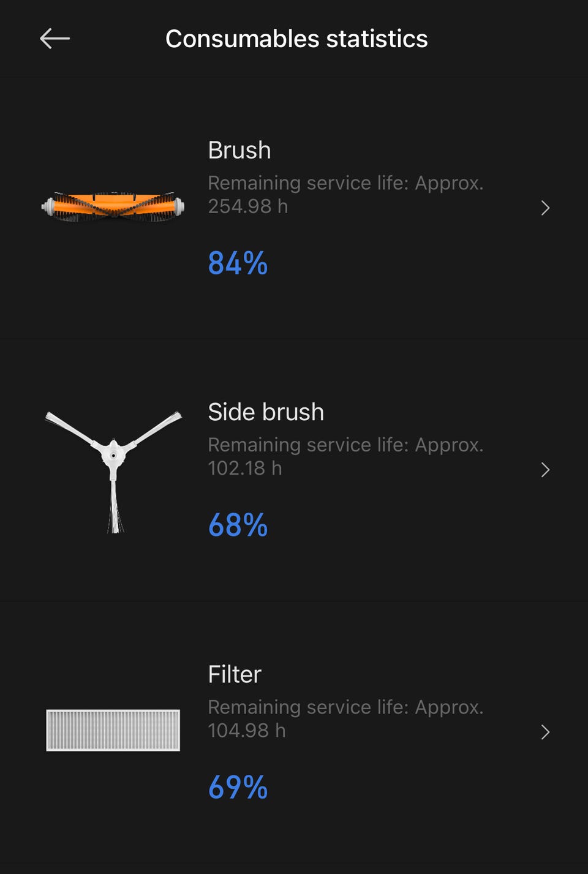The image size is (588, 874).
Task: Tap the Brush remaining service life text
Action: point(345,194)
